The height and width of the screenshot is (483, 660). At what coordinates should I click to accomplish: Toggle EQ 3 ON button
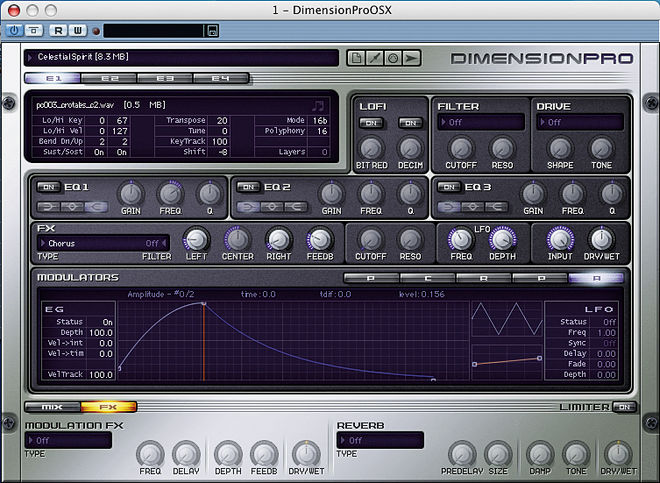(x=449, y=187)
